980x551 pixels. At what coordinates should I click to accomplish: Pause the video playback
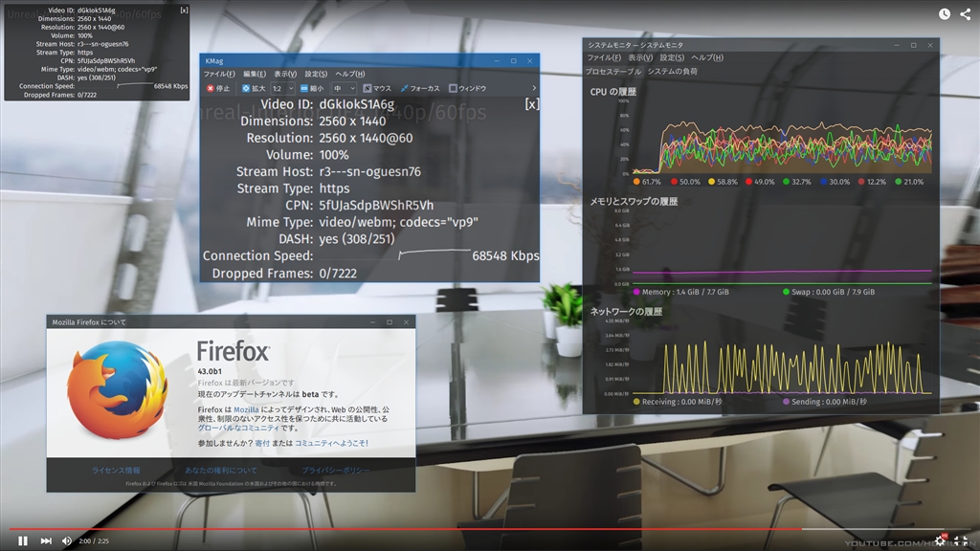[x=23, y=541]
